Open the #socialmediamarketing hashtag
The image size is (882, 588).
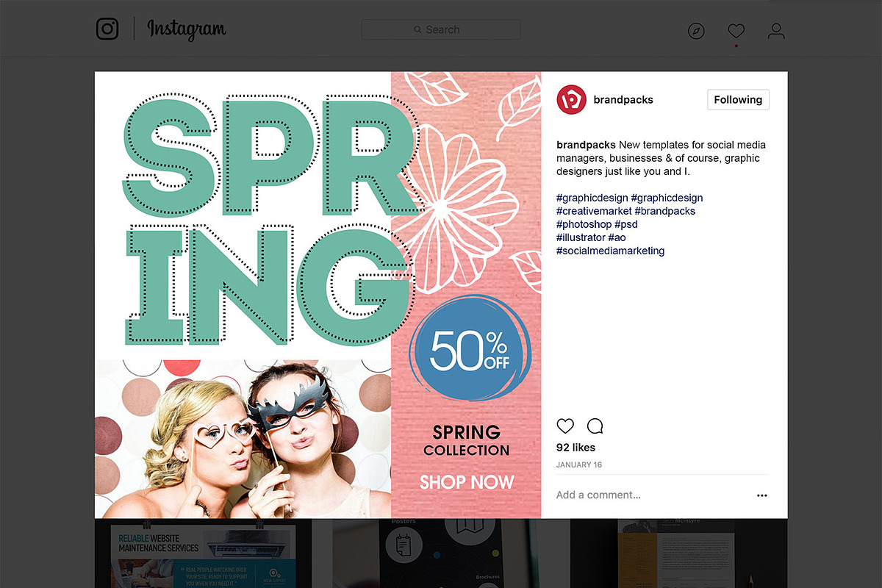tap(610, 251)
